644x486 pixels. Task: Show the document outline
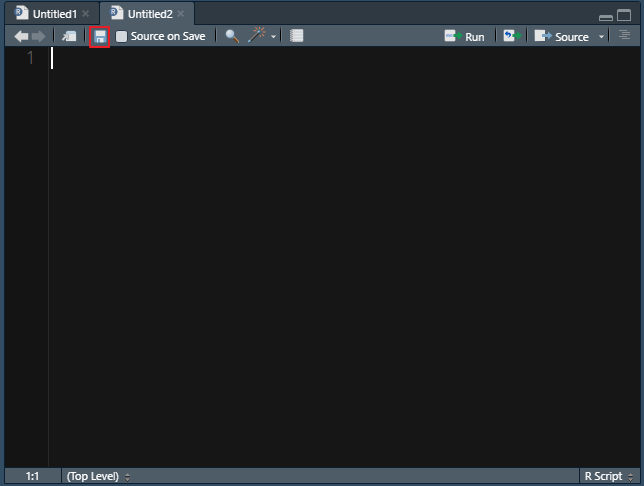[624, 35]
